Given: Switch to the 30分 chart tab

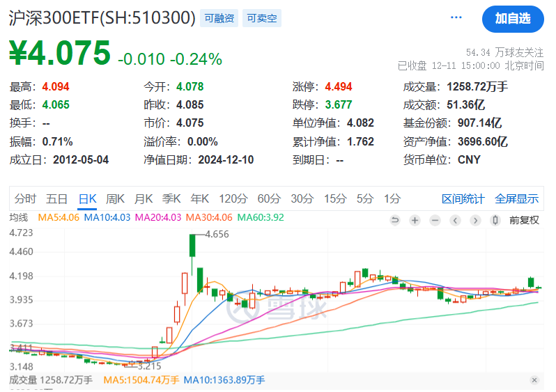Looking at the screenshot, I should click(x=302, y=199).
